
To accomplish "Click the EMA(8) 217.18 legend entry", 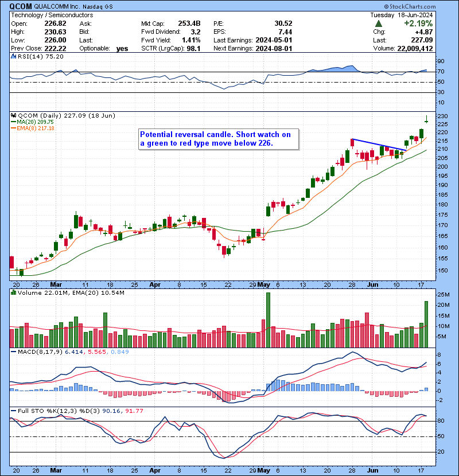I will (32, 128).
